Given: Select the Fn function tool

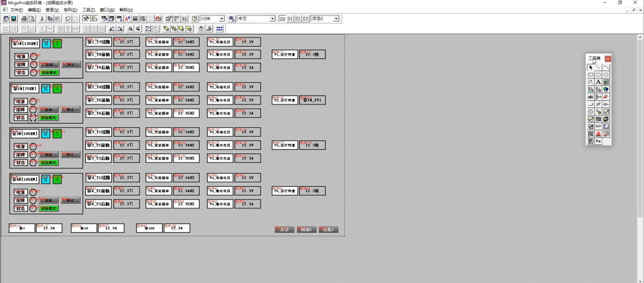Looking at the screenshot, I should (x=599, y=141).
